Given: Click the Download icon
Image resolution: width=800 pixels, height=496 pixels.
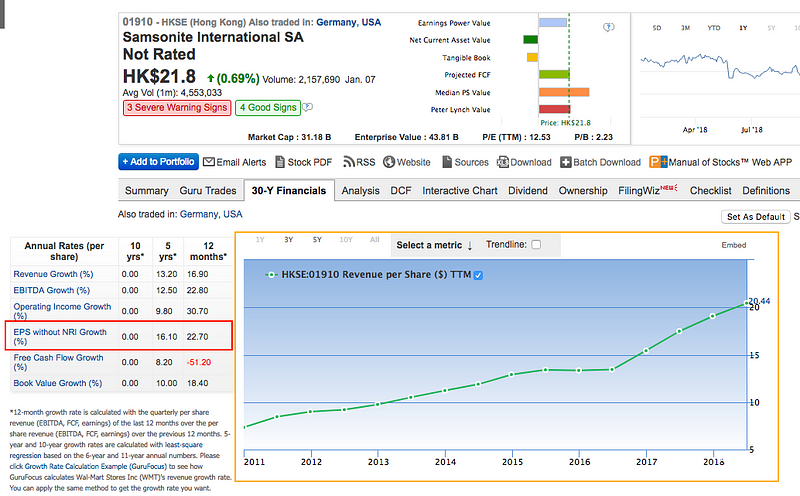Looking at the screenshot, I should (503, 162).
